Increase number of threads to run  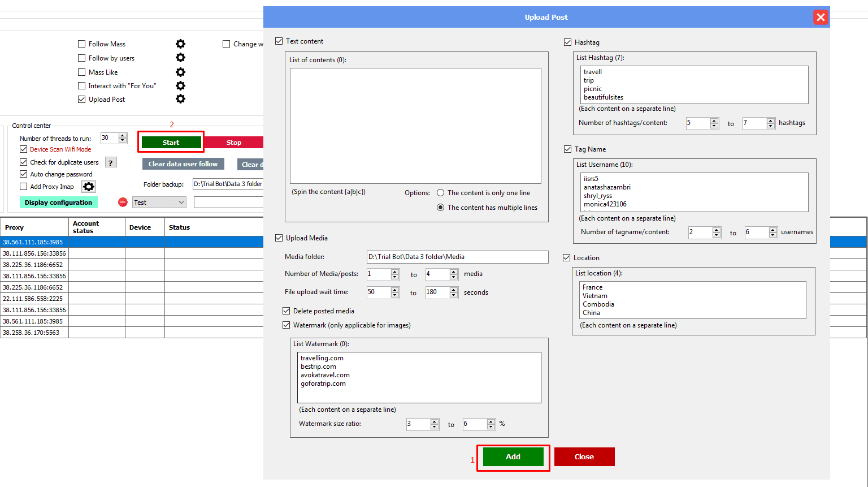point(123,136)
